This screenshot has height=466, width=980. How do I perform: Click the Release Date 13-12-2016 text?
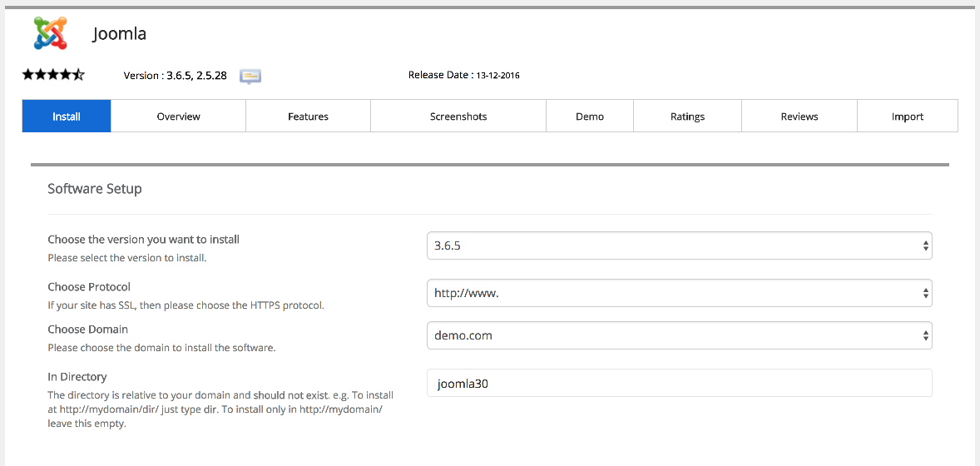point(463,75)
